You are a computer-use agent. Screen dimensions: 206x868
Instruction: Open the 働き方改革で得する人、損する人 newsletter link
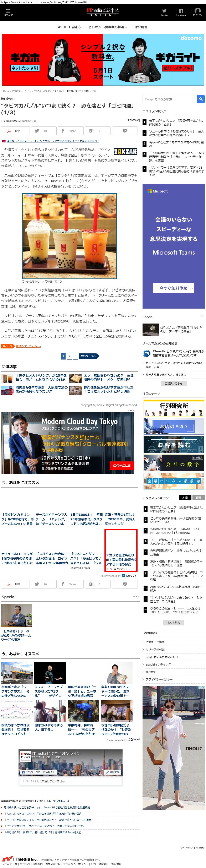(x=165, y=375)
